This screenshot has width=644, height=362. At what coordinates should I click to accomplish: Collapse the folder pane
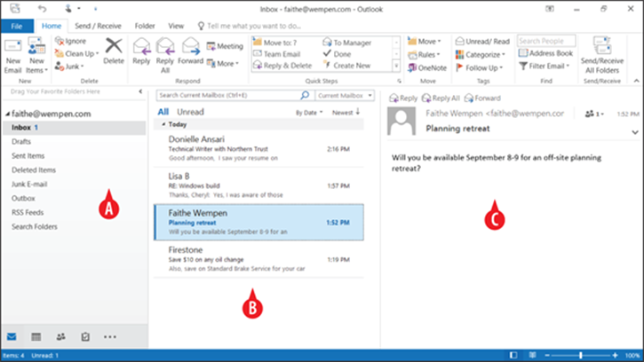tap(140, 91)
